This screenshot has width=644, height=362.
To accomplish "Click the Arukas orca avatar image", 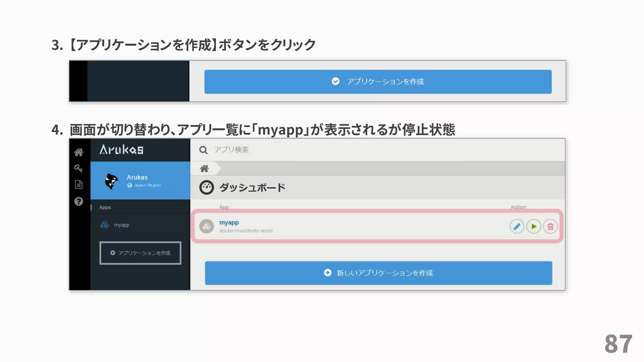I will click(x=111, y=181).
